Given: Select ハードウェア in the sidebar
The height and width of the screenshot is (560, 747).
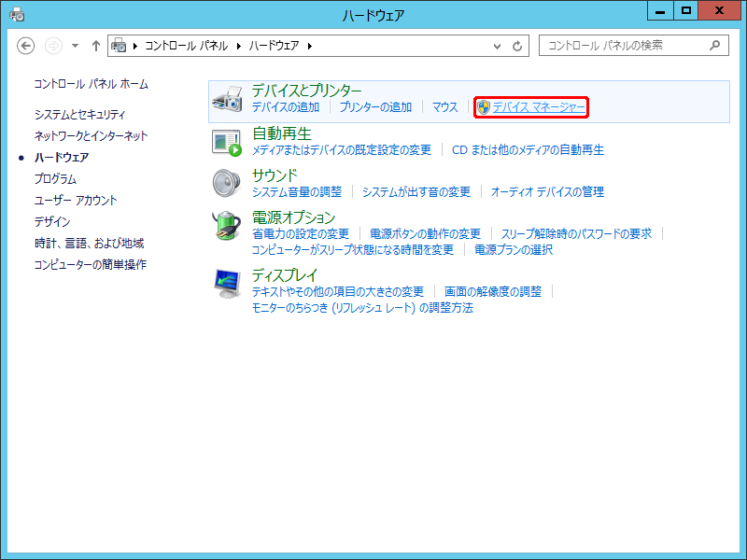Looking at the screenshot, I should pyautogui.click(x=62, y=157).
